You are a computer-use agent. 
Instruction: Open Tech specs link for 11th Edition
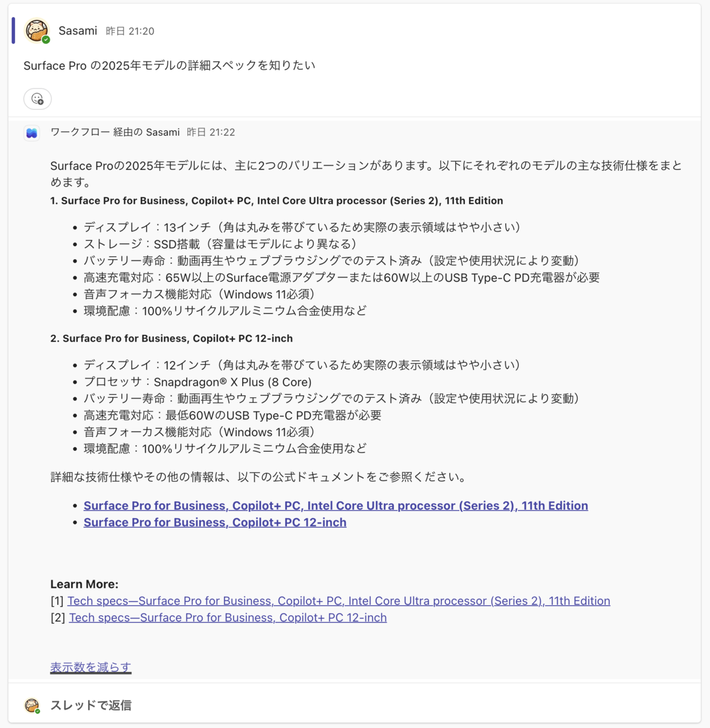(339, 601)
